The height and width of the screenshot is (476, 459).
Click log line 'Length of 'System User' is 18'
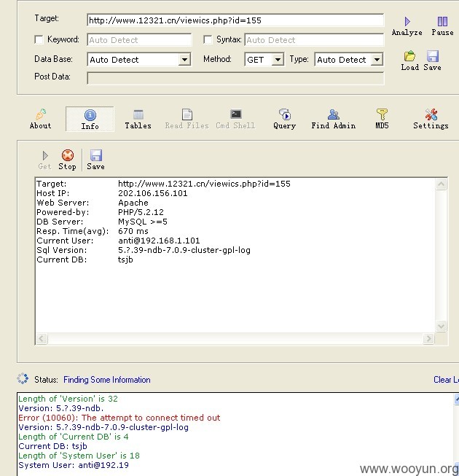tap(79, 456)
